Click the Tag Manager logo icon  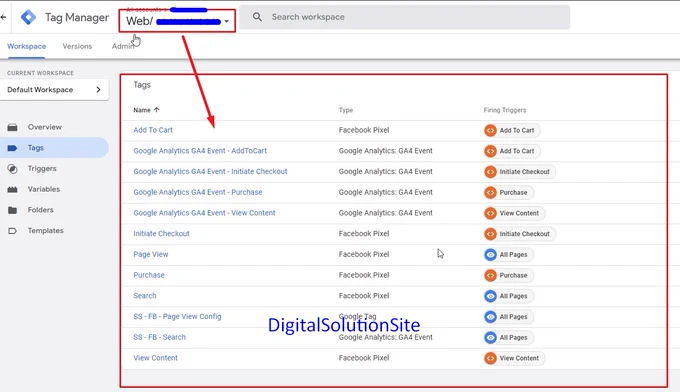click(29, 17)
